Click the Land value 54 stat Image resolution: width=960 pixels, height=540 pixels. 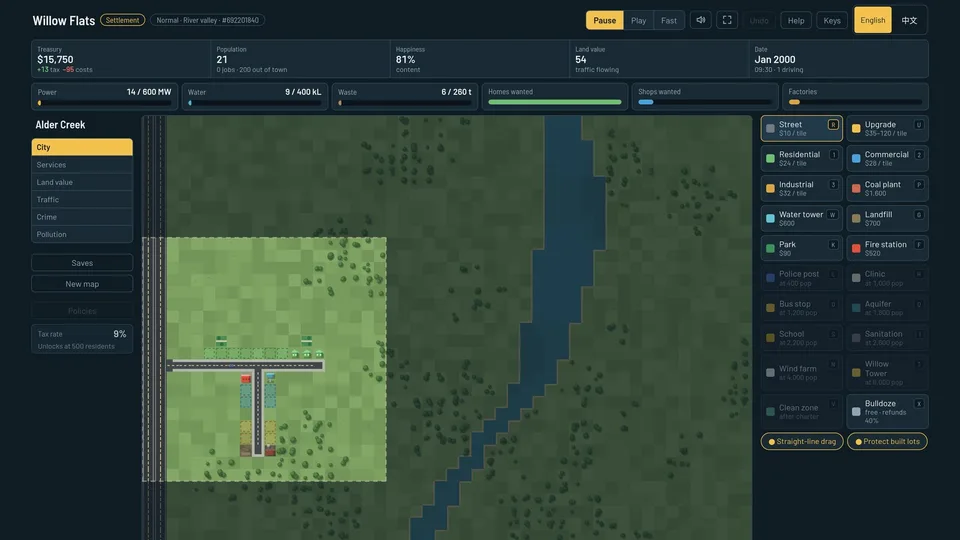coord(659,59)
